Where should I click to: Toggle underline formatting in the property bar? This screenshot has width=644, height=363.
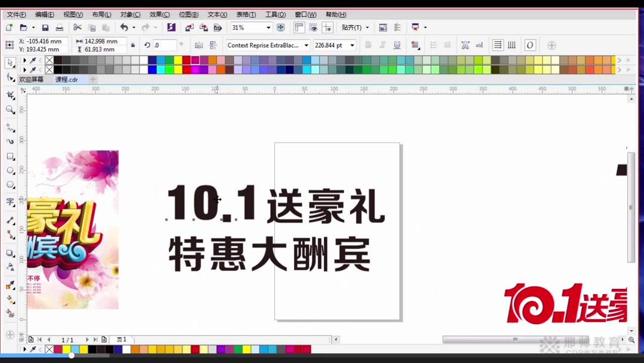pyautogui.click(x=397, y=45)
